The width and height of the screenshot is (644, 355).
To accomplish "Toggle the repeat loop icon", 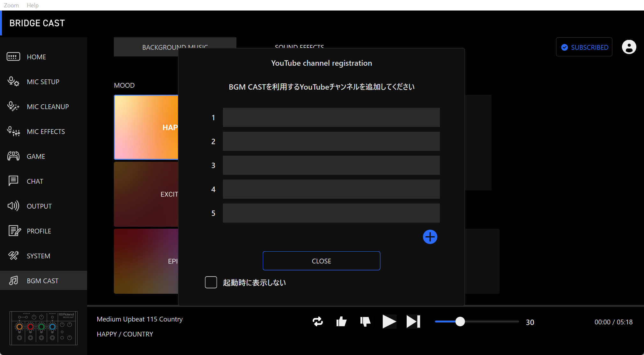I will (318, 322).
